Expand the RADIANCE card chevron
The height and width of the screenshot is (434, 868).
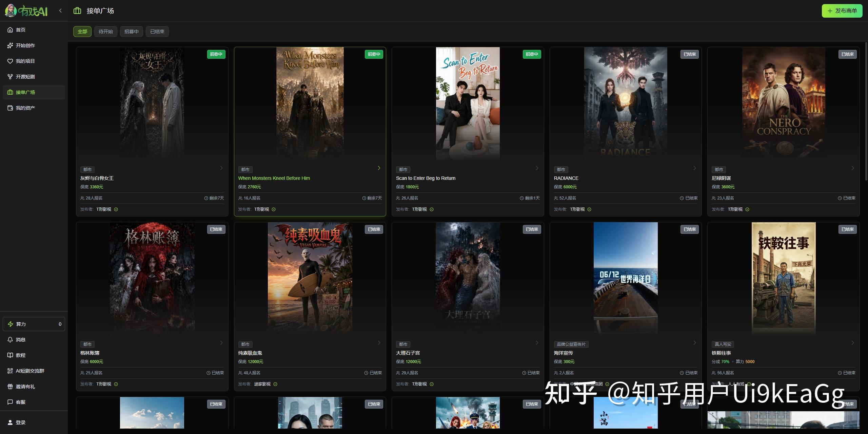[x=695, y=168]
